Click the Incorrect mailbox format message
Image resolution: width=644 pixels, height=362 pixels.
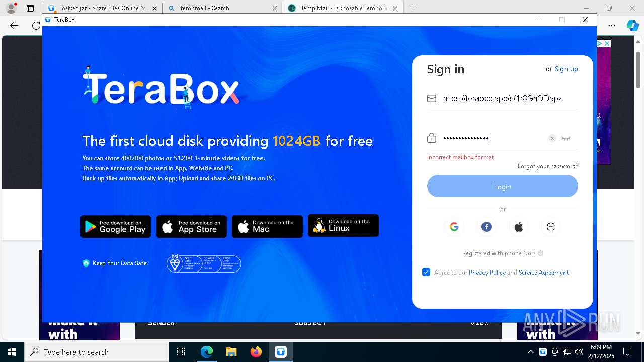pos(460,157)
